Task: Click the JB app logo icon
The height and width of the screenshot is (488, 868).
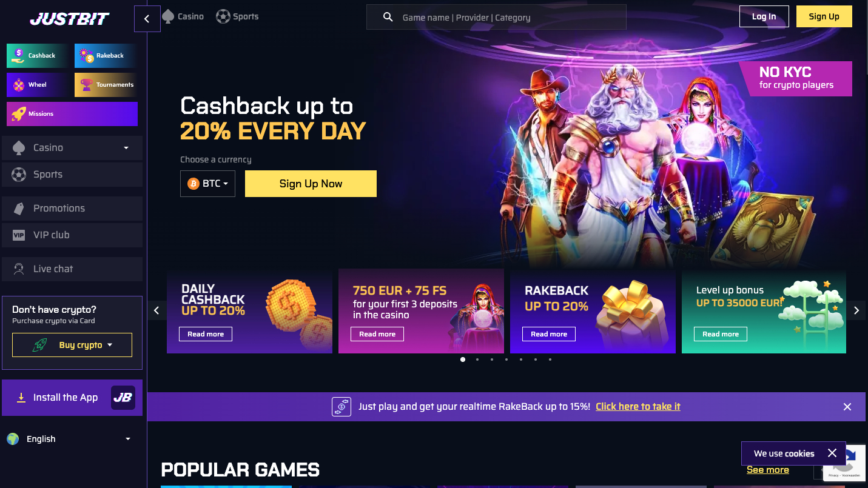Action: (x=123, y=398)
